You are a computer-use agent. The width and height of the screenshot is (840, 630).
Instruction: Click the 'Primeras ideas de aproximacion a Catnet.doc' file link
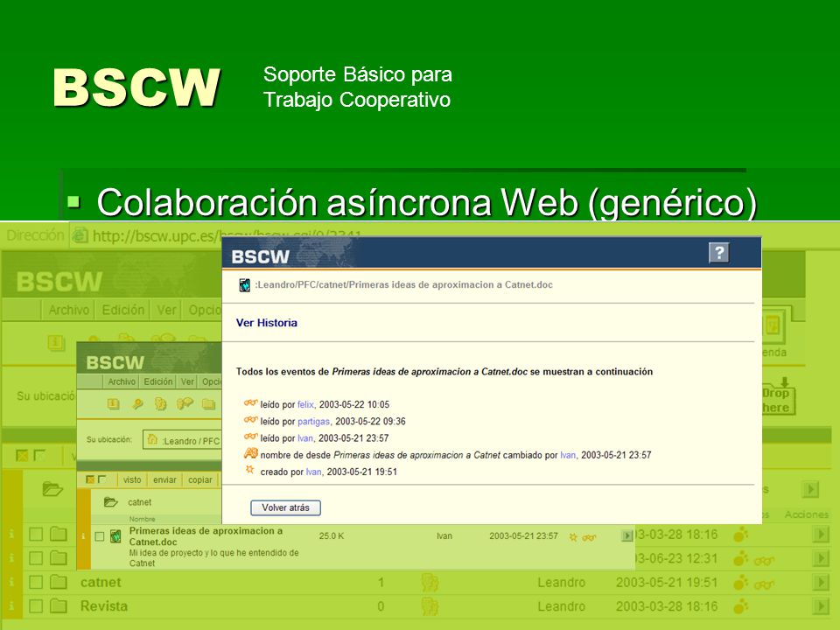coord(206,536)
